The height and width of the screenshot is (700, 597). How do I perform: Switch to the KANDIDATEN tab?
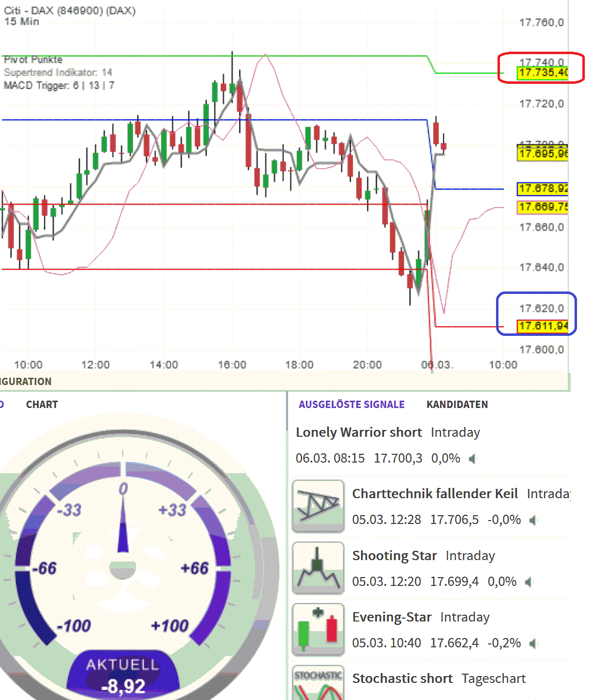(457, 405)
